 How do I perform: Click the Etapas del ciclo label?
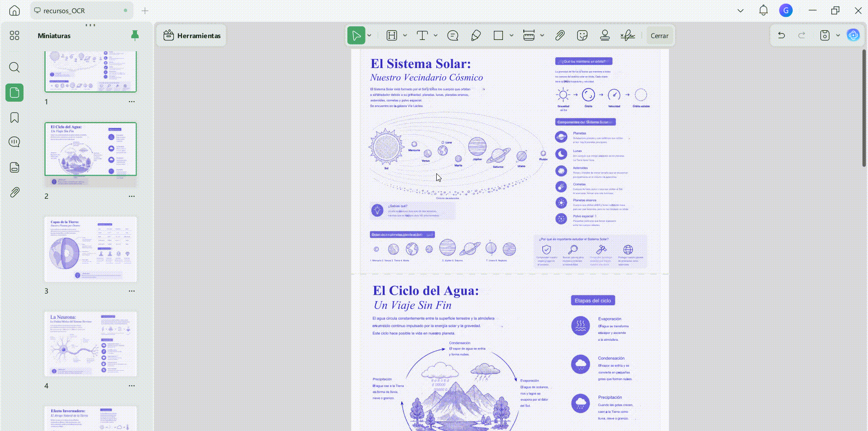click(x=593, y=300)
